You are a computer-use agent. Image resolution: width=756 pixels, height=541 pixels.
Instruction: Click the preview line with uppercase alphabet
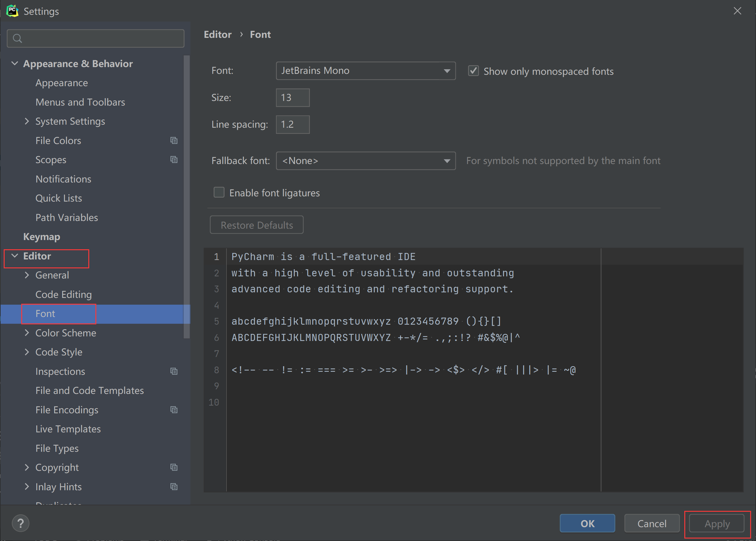tap(376, 338)
